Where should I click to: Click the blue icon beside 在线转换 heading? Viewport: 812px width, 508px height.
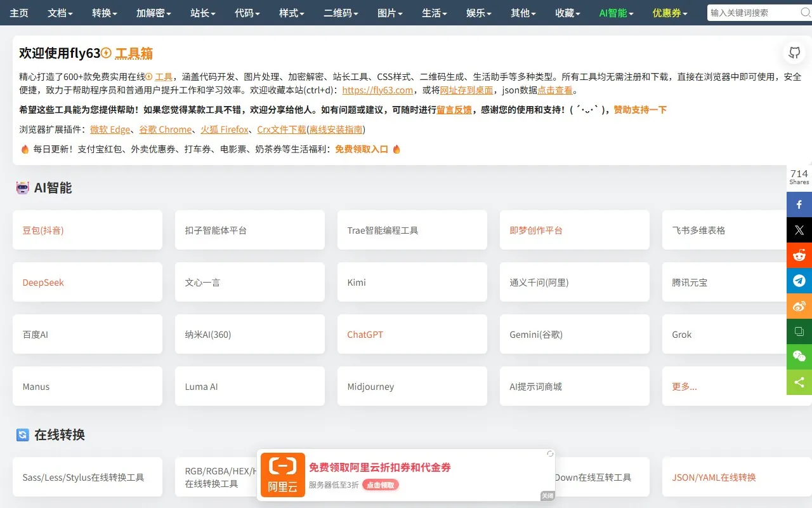[x=21, y=435]
